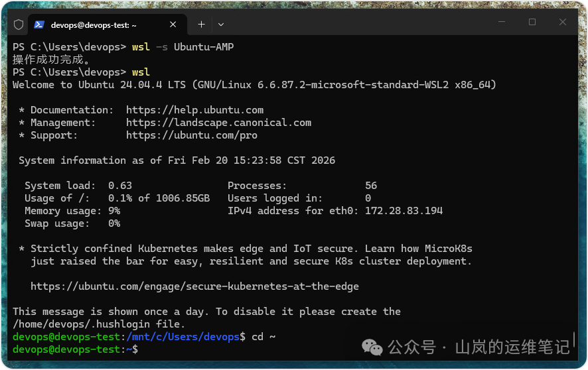This screenshot has height=370, width=588.
Task: Click the https://ubuntu.com/pro link
Action: click(192, 135)
